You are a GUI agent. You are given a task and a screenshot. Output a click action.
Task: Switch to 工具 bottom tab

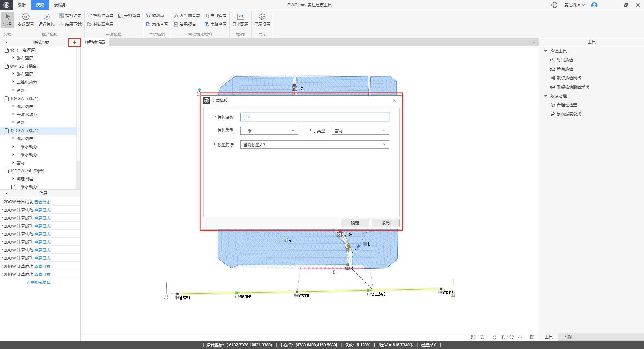(549, 337)
